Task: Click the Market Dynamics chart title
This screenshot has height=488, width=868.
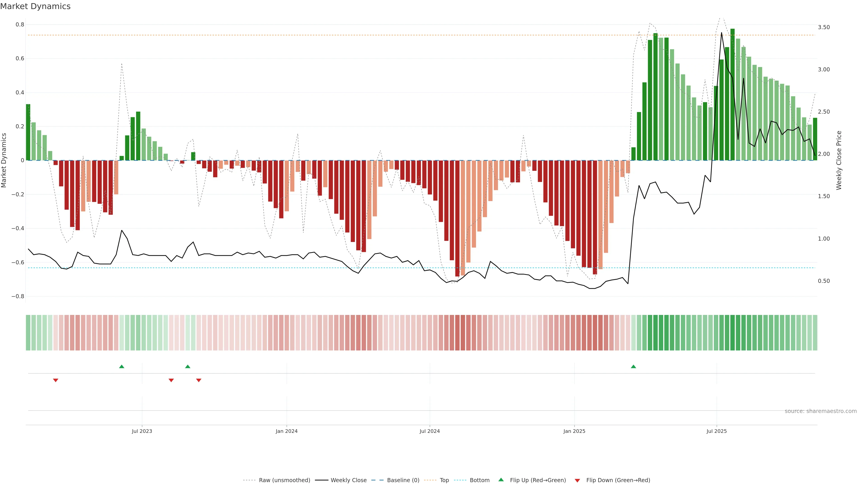Action: [x=35, y=6]
